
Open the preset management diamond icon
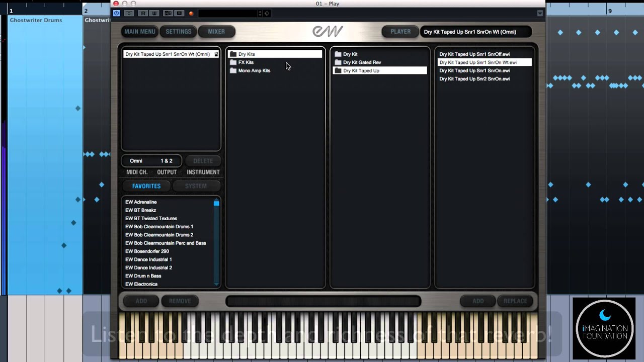(267, 14)
